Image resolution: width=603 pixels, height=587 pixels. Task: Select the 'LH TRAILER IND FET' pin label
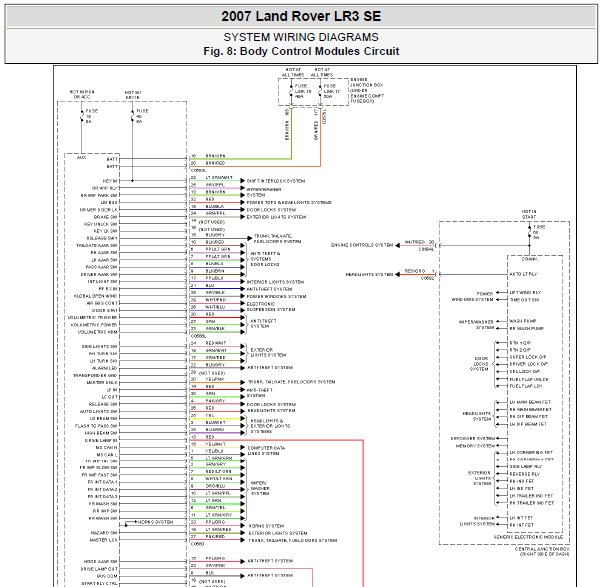point(531,496)
